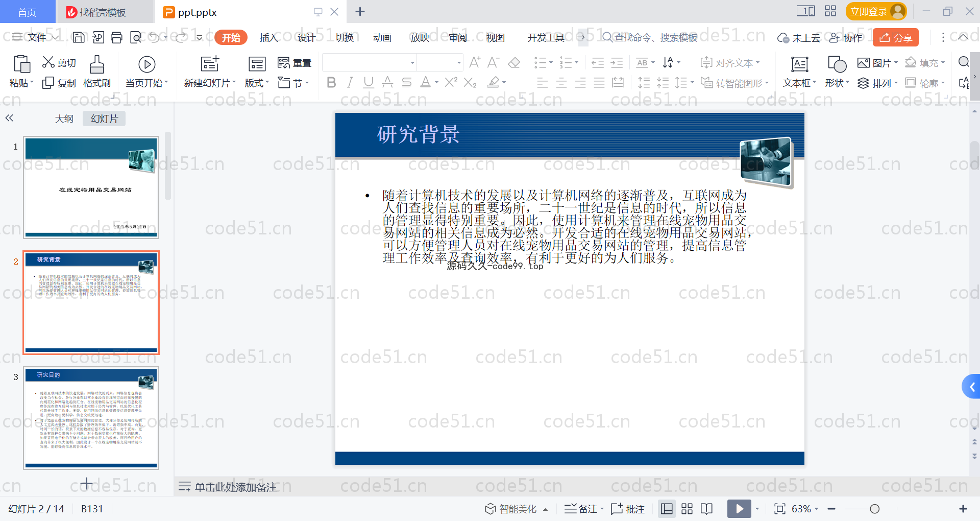
Task: Click the Clear Formatting eraser icon
Action: click(514, 62)
